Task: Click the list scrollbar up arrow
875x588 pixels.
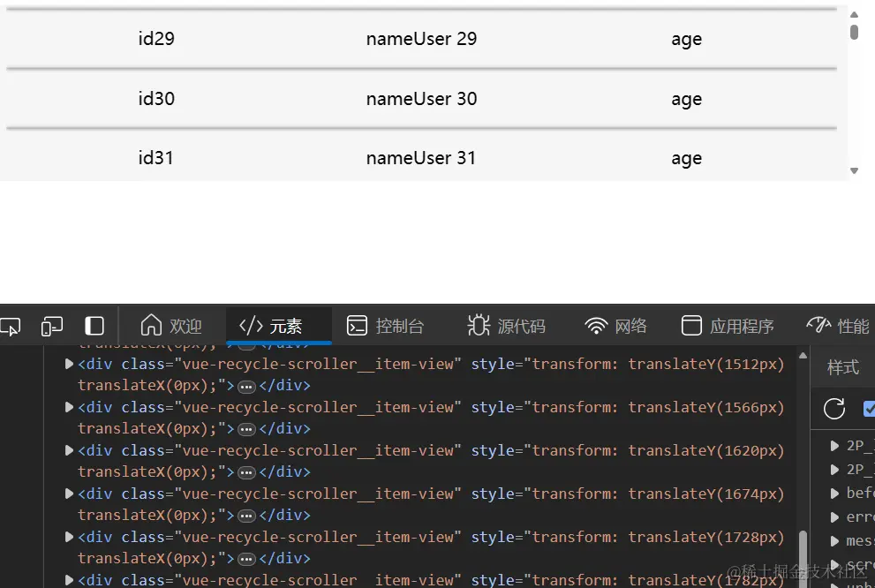Action: point(855,14)
